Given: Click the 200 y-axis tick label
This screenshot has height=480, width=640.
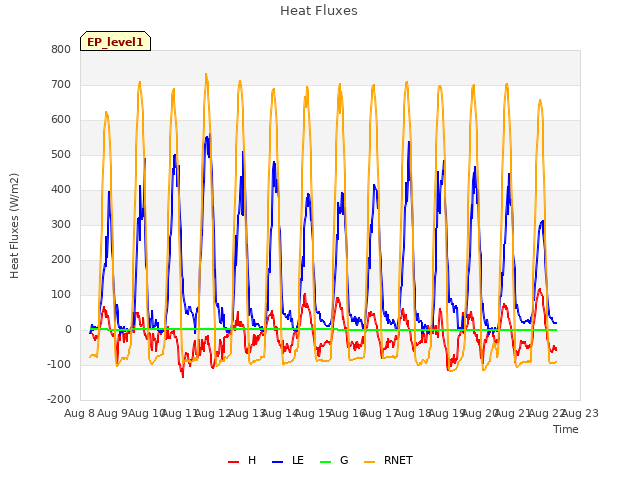Looking at the screenshot, I should (61, 260).
